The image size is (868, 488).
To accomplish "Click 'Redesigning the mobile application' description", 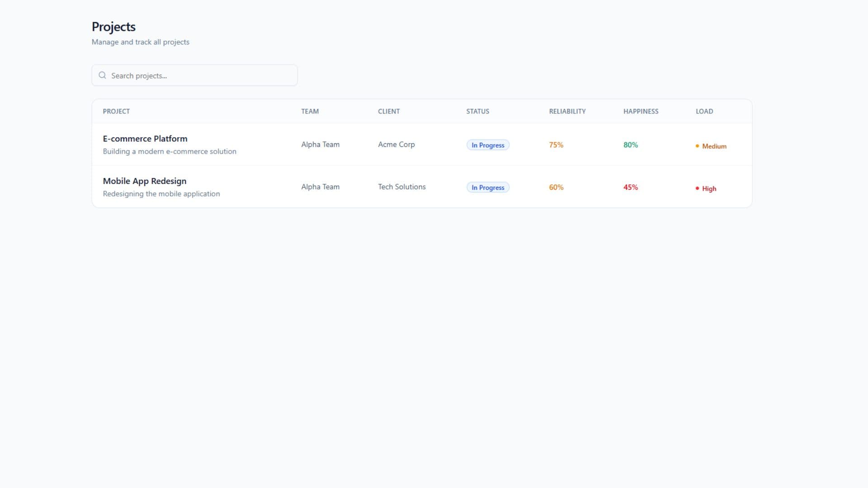I will pos(161,194).
